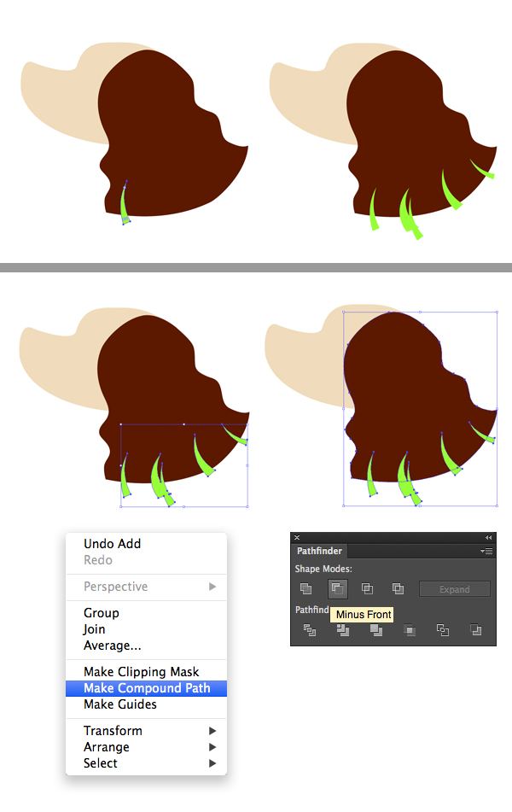Choose Make Clipping Mask menu item
The width and height of the screenshot is (512, 812).
[x=141, y=672]
